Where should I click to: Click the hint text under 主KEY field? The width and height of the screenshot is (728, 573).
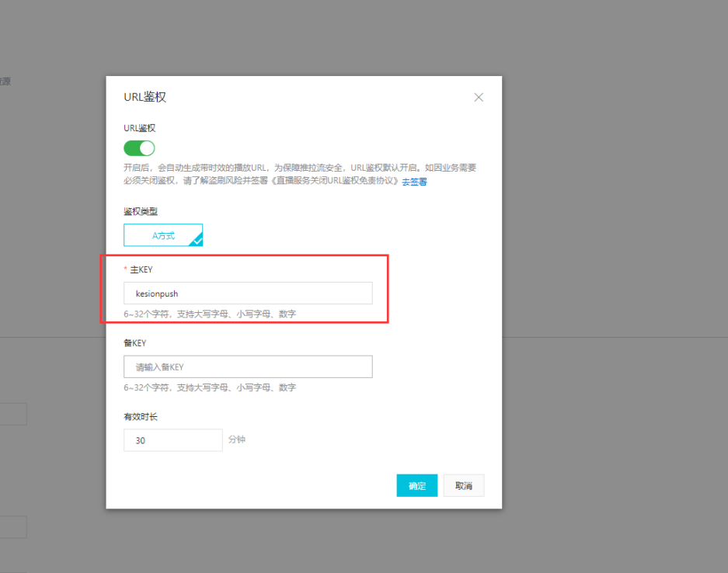click(209, 314)
